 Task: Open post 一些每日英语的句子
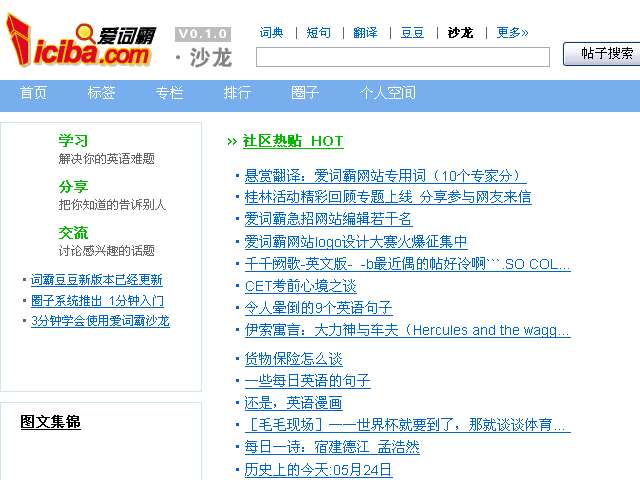click(307, 381)
